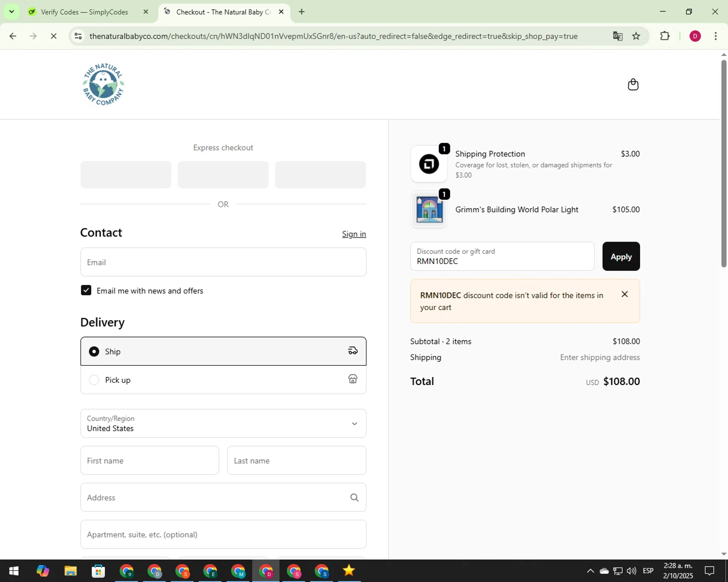The height and width of the screenshot is (582, 728).
Task: Open Copilot from the taskbar
Action: 43,571
